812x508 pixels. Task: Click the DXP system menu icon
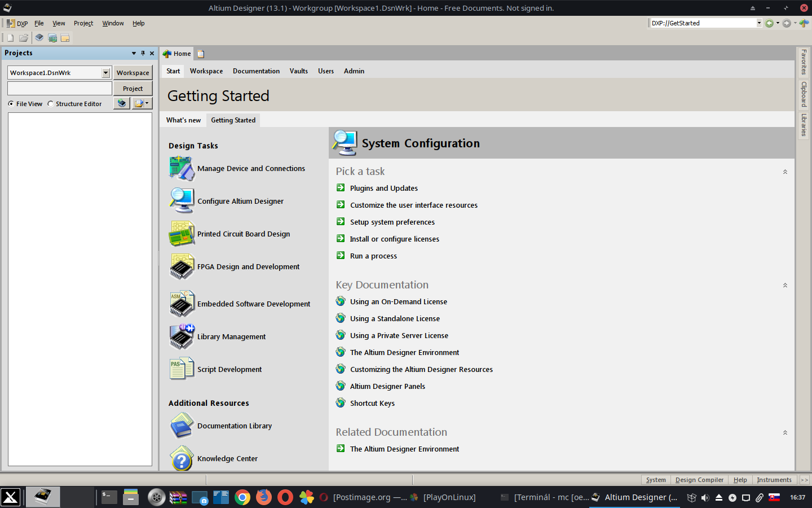pyautogui.click(x=11, y=23)
